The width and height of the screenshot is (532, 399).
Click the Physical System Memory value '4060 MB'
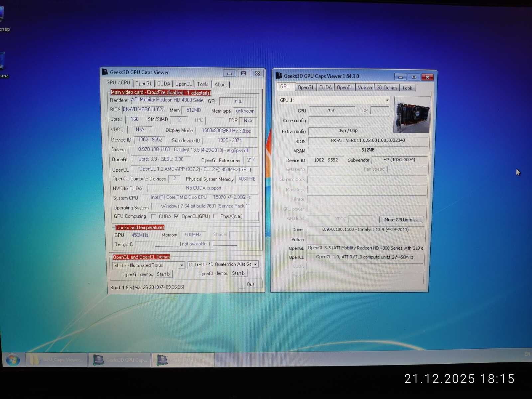[247, 179]
